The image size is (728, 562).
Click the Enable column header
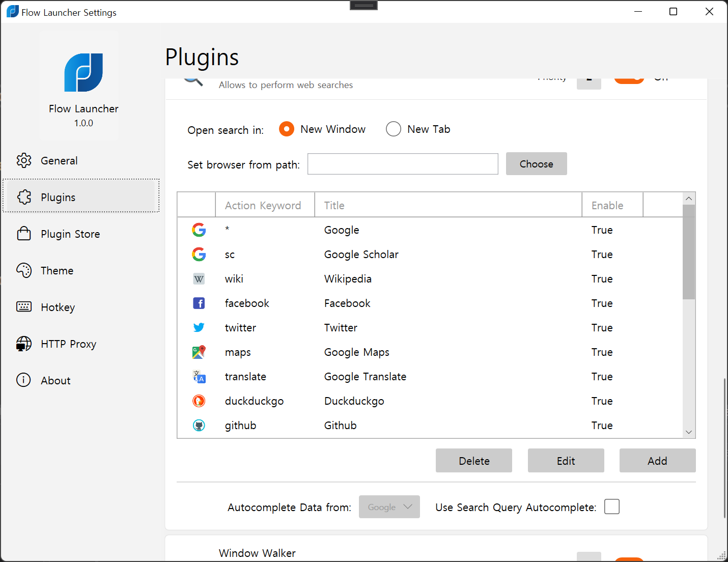612,205
